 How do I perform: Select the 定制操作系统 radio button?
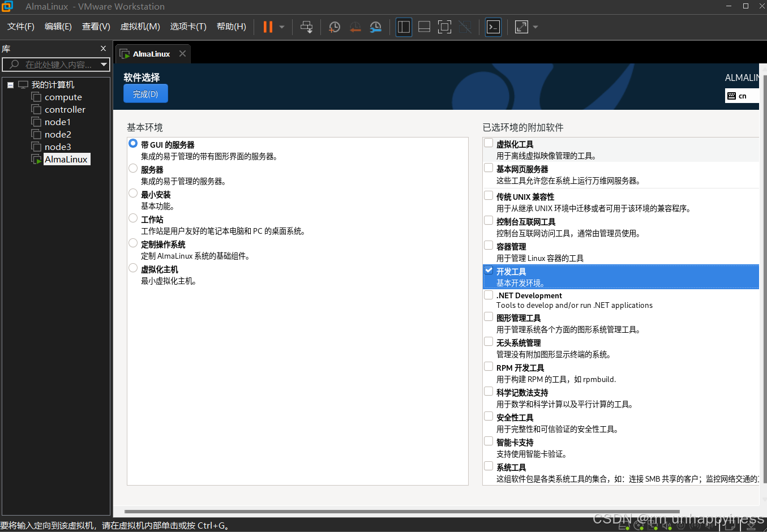(133, 243)
